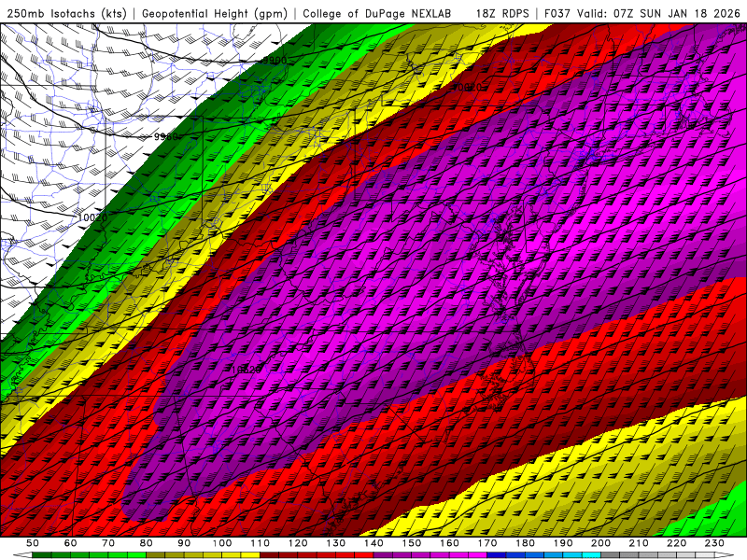Viewport: 747px width, 560px height.
Task: Click the dark red swatch right after 110
Action: pos(270,555)
